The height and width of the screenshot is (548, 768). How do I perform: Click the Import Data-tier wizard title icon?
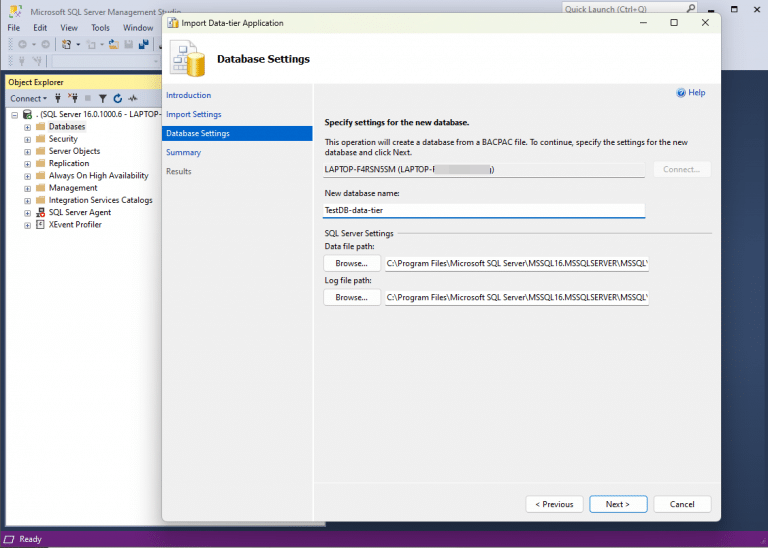(172, 23)
